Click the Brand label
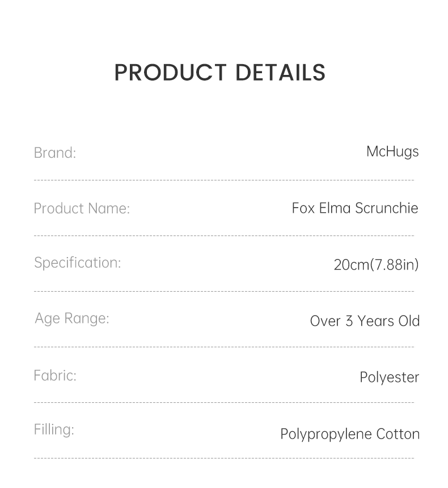The image size is (448, 488). coord(54,153)
